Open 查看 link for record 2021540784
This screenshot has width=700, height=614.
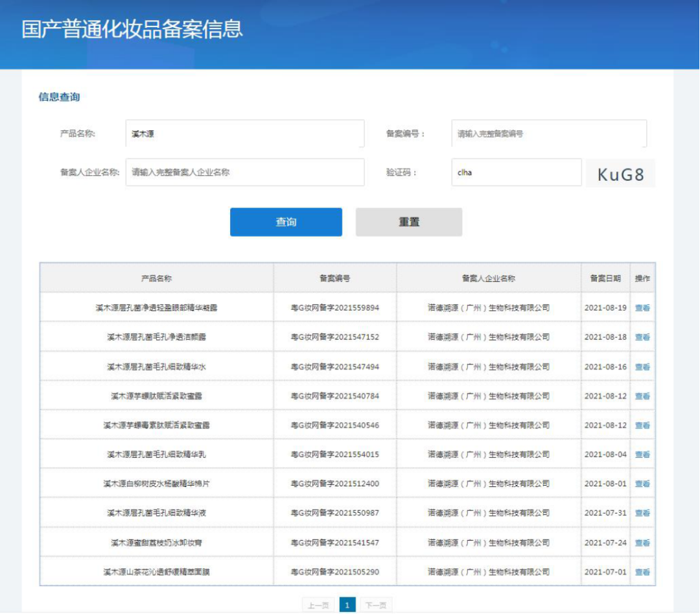pos(642,396)
